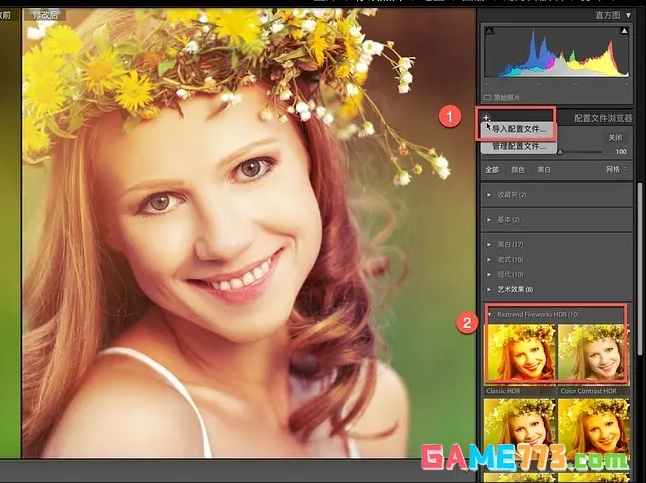
Task: Toggle the highlight clipping indicator in histogram
Action: pos(624,31)
